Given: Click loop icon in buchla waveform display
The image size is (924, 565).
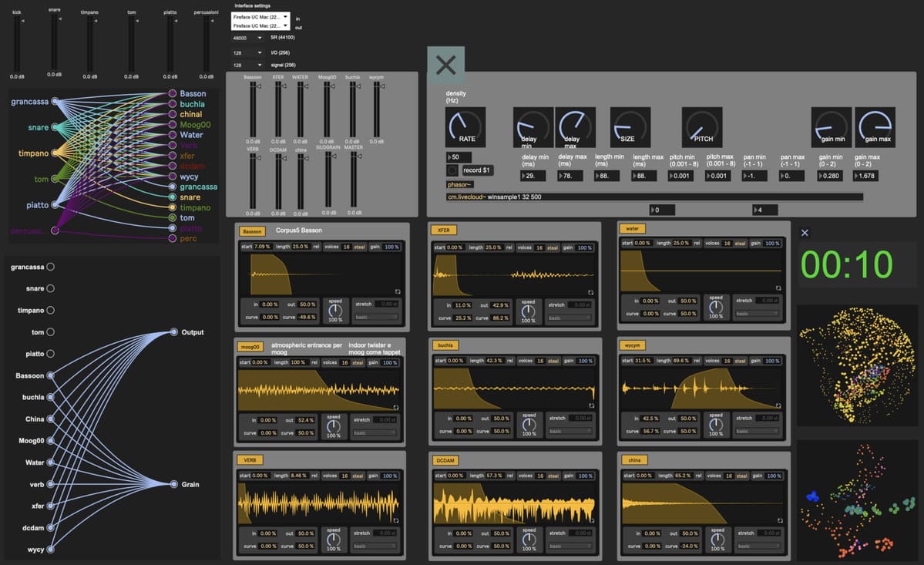Looking at the screenshot, I should 592,405.
